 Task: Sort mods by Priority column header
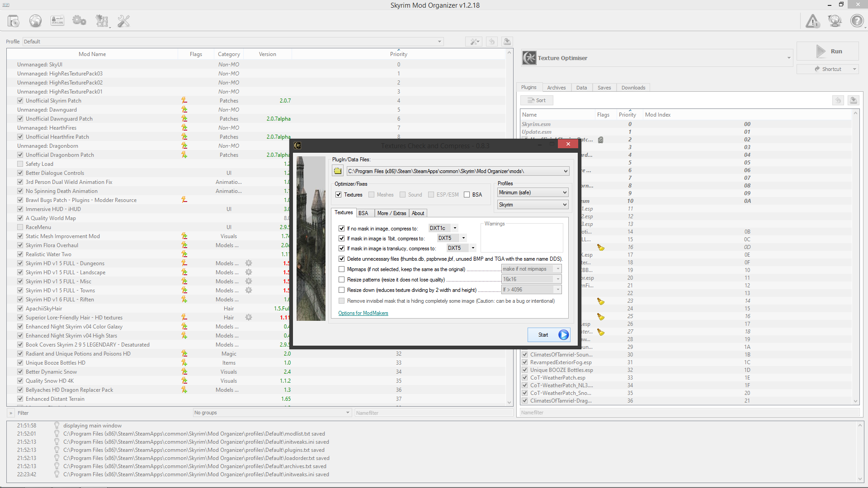click(398, 54)
